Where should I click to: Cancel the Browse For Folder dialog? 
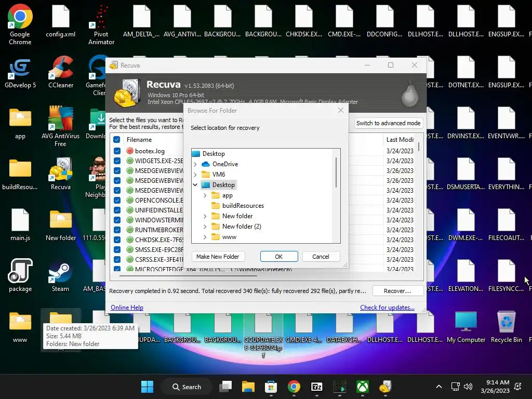coord(321,257)
